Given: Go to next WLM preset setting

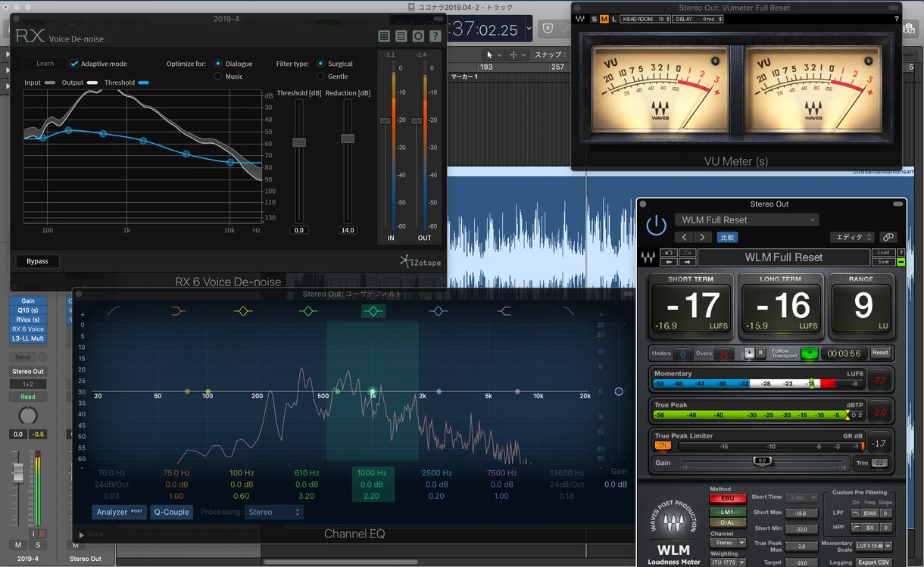Looking at the screenshot, I should coord(702,237).
